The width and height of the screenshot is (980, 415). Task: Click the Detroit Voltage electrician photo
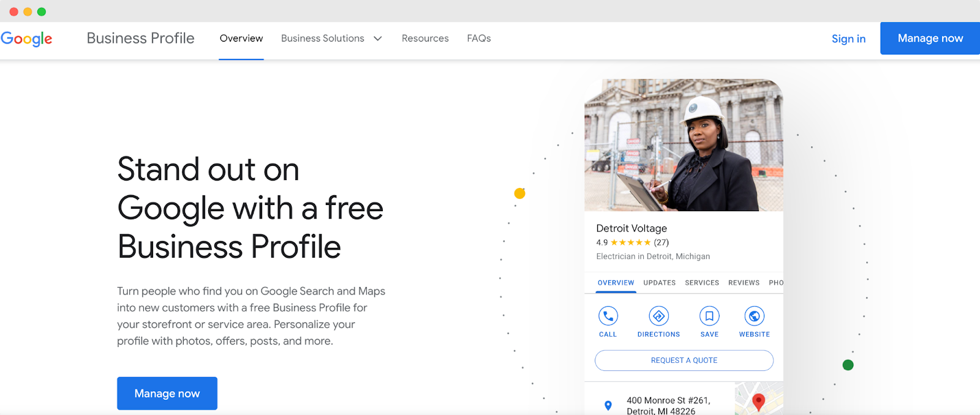[684, 145]
